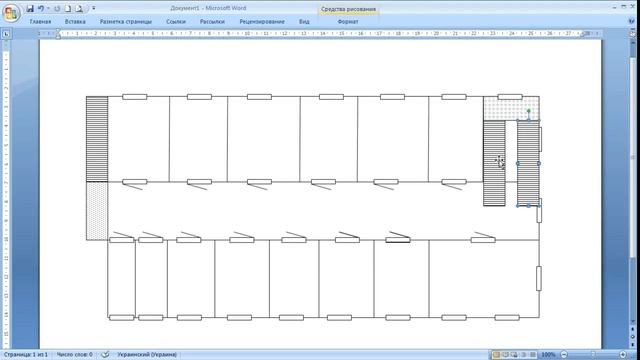640x360 pixels.
Task: Switch to Print Layout view button
Action: pos(496,355)
